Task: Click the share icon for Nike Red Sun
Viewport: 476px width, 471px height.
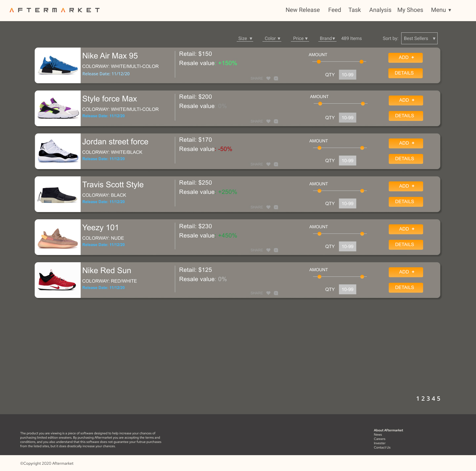Action: point(276,293)
